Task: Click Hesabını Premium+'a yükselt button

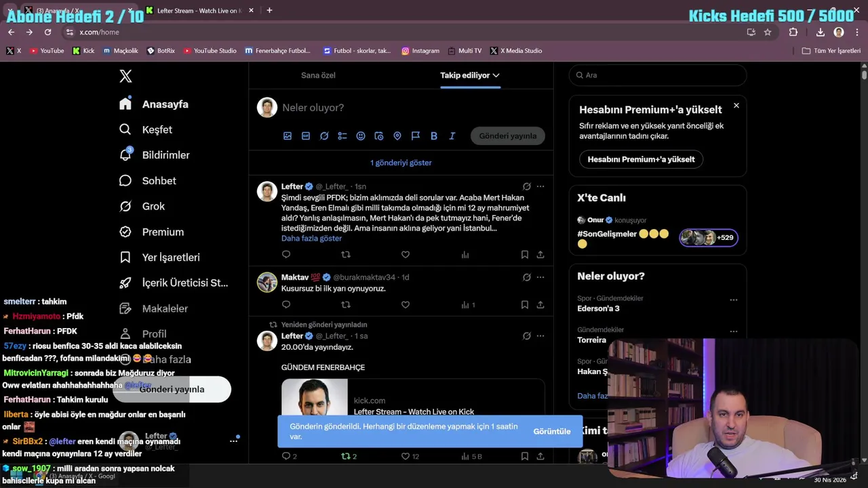Action: pos(641,159)
